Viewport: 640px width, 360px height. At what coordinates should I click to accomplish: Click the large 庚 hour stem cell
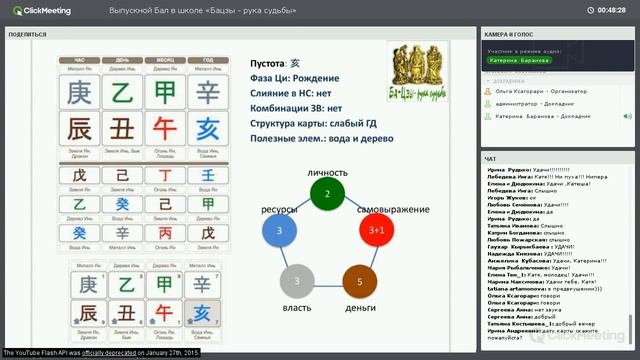80,92
